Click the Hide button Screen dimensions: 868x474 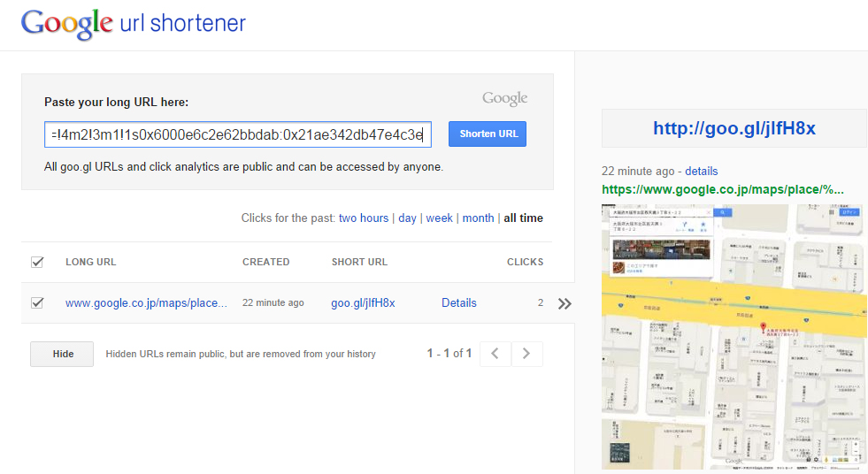click(63, 354)
